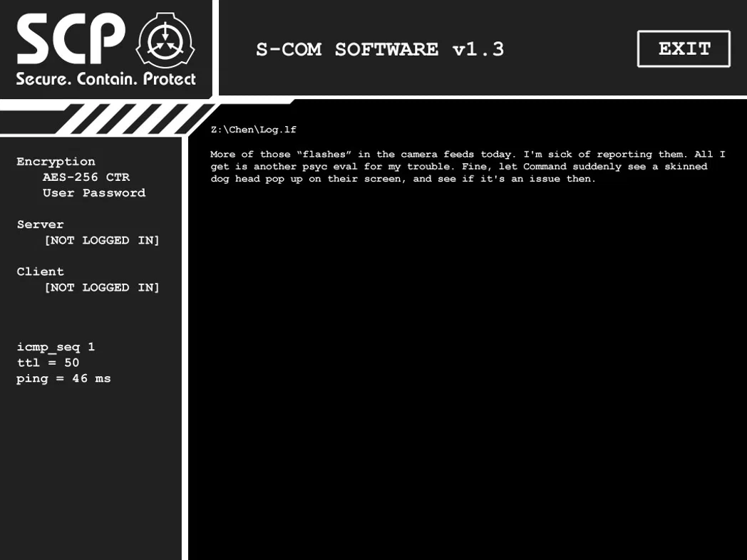This screenshot has height=560, width=747.
Task: Click the Secure. Contain. Protect tagline
Action: click(105, 79)
